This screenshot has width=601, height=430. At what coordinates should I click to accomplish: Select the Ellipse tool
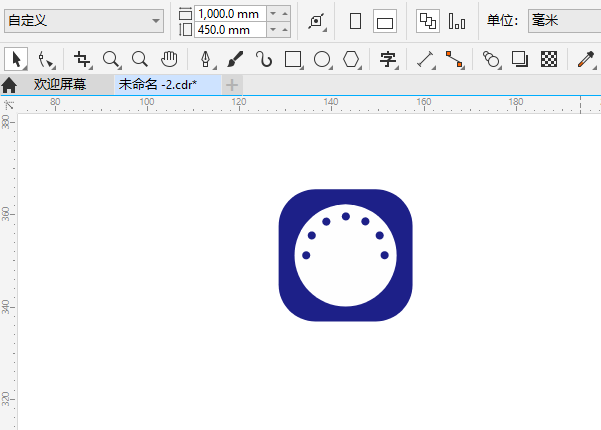click(322, 60)
